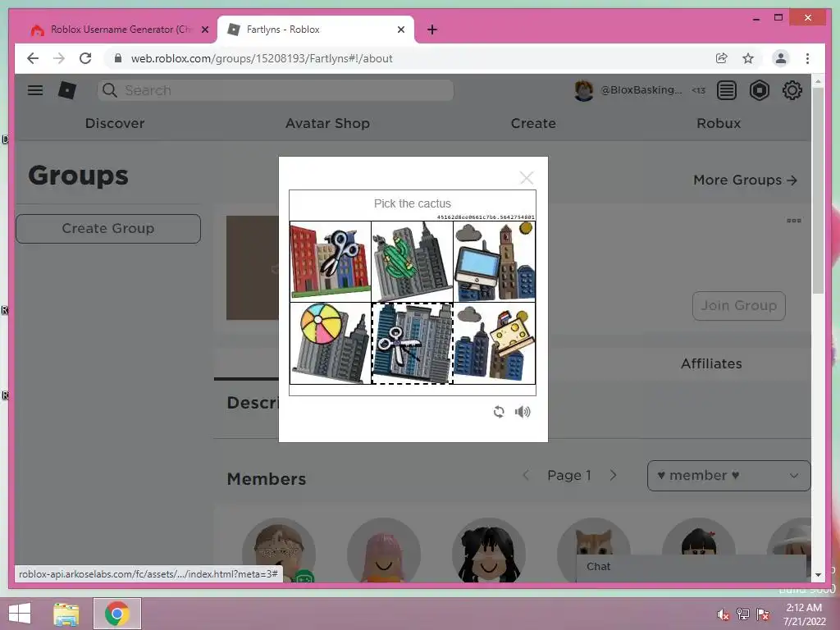Open the Chat panel
840x630 pixels.
click(691, 568)
